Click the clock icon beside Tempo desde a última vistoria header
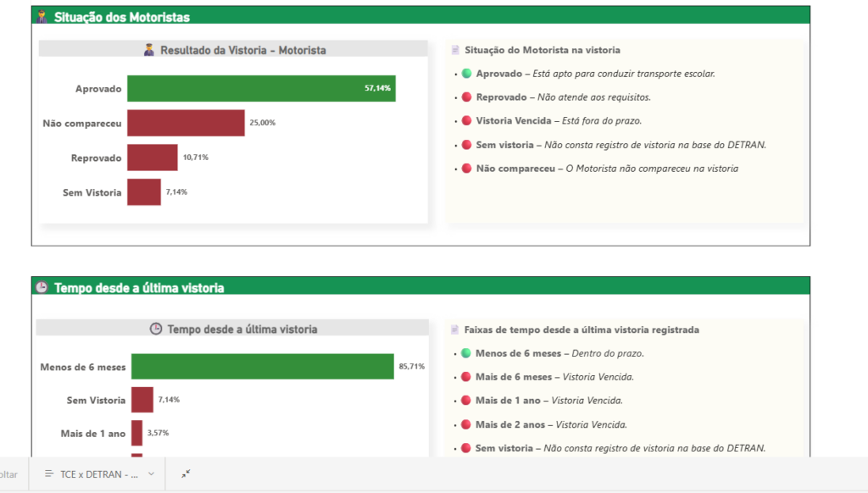This screenshot has width=868, height=493. (42, 288)
